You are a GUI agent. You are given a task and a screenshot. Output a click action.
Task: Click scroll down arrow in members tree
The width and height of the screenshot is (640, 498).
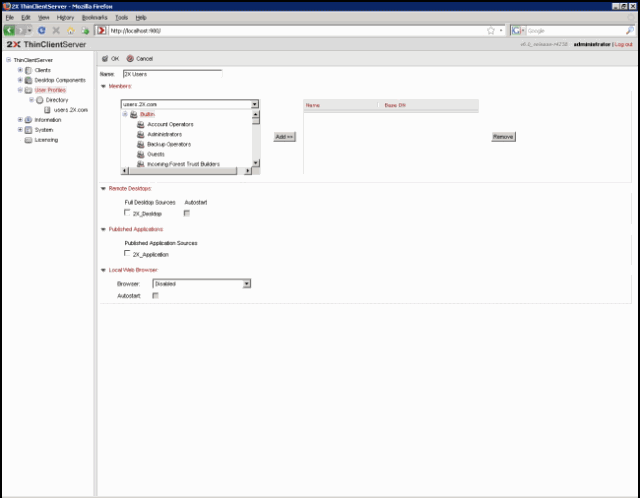click(256, 163)
